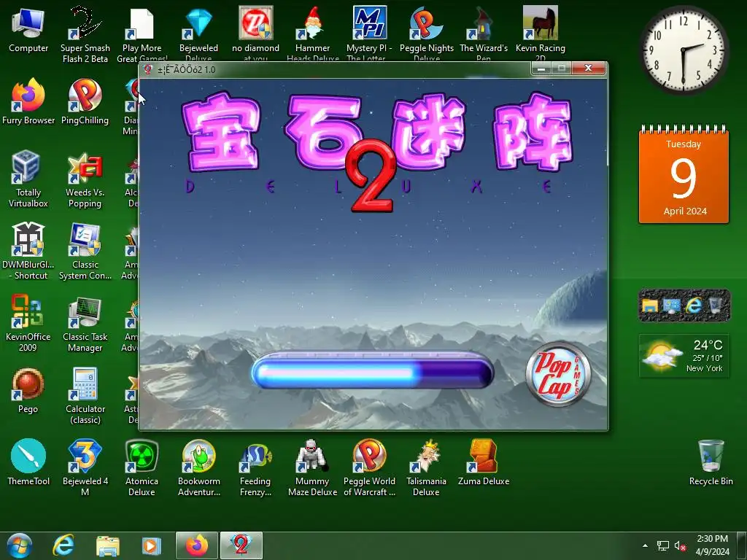Select the Classic Task Manager shortcut
The image size is (747, 560).
85,324
